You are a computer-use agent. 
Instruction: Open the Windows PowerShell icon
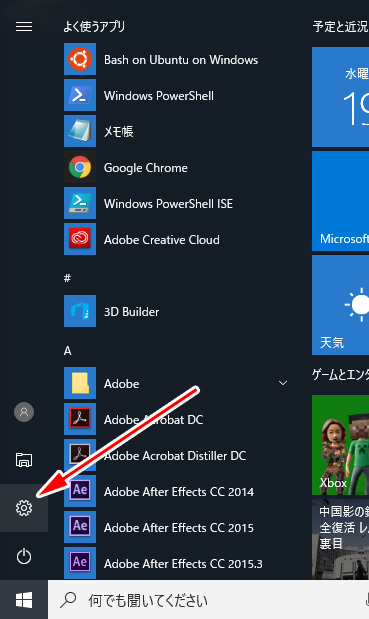pos(80,95)
